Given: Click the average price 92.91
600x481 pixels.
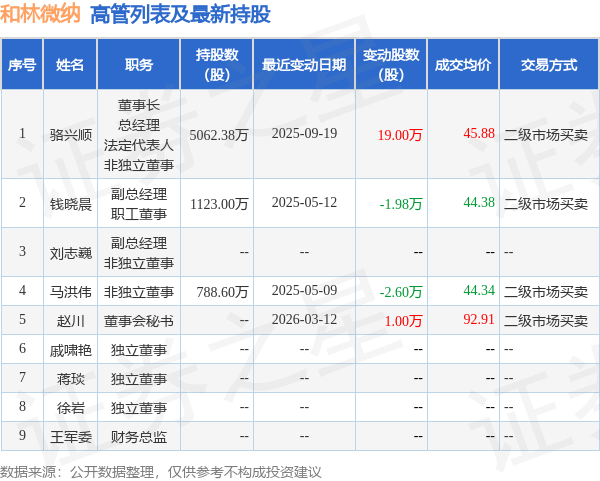Looking at the screenshot, I should tap(479, 319).
